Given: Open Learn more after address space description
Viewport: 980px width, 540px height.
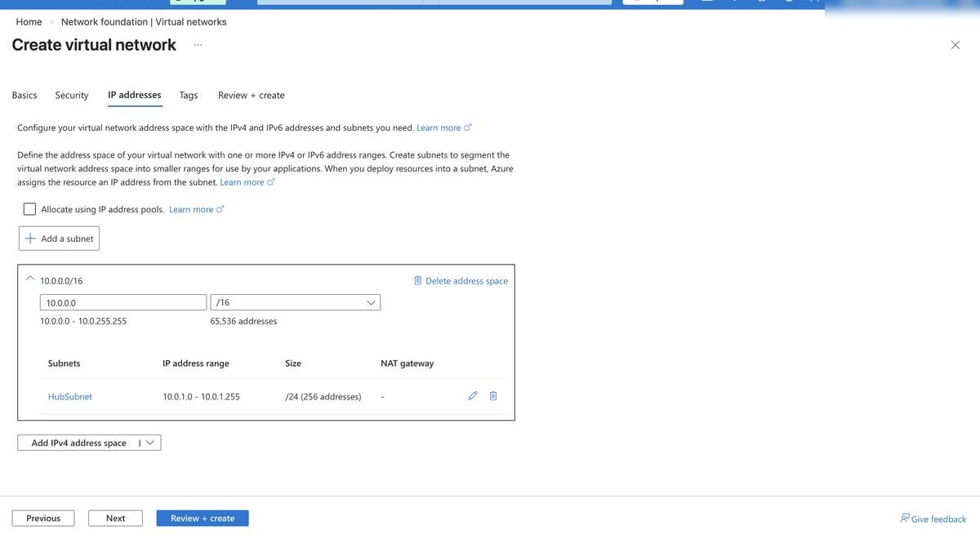Looking at the screenshot, I should tap(247, 182).
